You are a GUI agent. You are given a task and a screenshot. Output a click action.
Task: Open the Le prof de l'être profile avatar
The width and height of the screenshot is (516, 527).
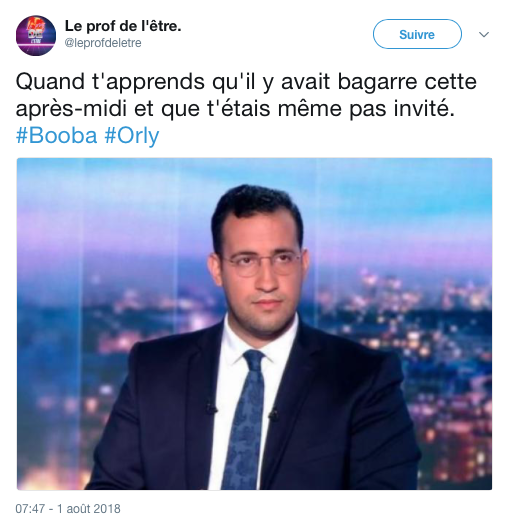pyautogui.click(x=36, y=35)
